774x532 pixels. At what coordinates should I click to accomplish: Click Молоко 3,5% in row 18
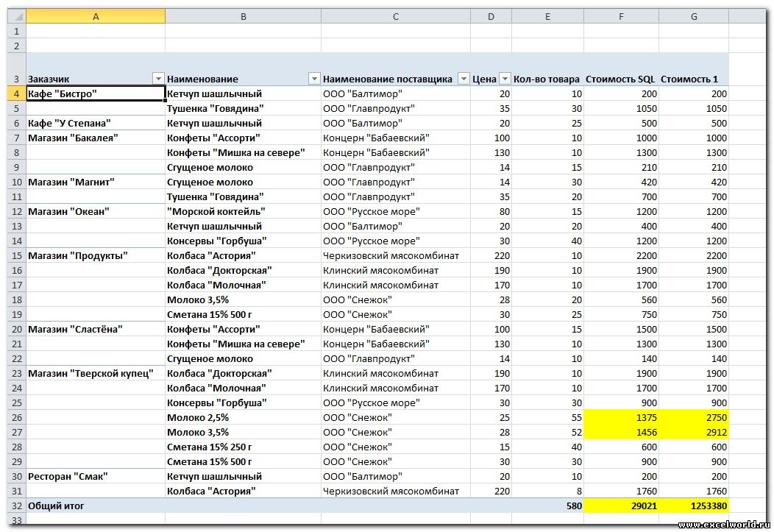[x=243, y=299]
